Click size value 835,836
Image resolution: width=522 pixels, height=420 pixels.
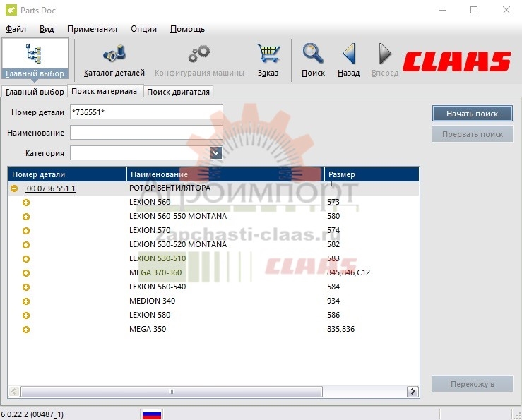(x=341, y=329)
